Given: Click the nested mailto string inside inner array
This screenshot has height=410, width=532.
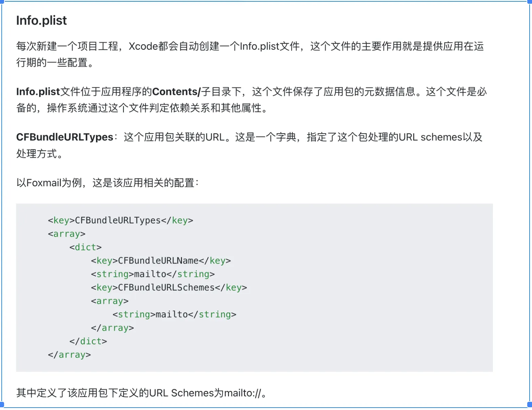Looking at the screenshot, I should 174,314.
